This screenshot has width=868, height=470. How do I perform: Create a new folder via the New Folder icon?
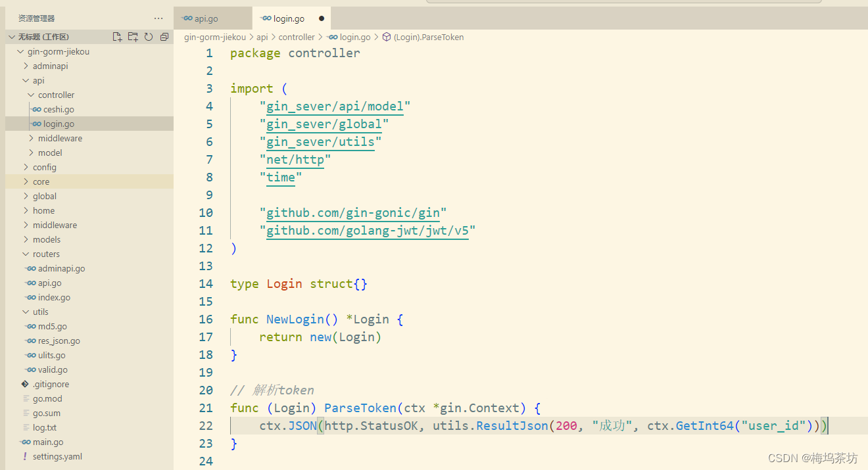tap(133, 37)
